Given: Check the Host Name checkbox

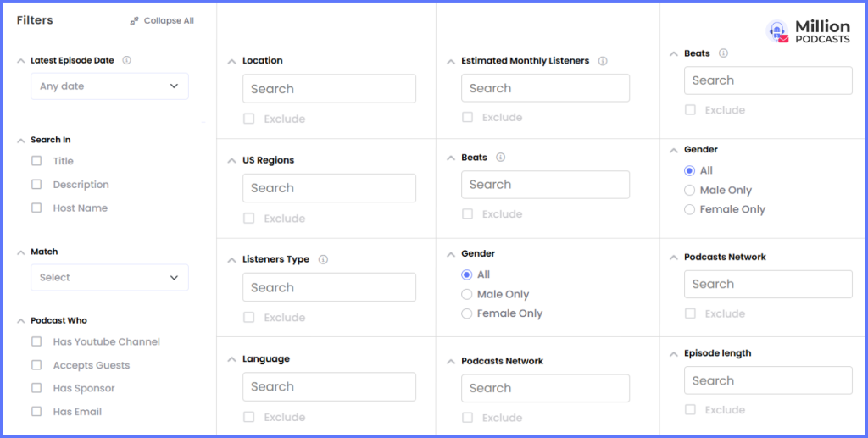Looking at the screenshot, I should [36, 208].
